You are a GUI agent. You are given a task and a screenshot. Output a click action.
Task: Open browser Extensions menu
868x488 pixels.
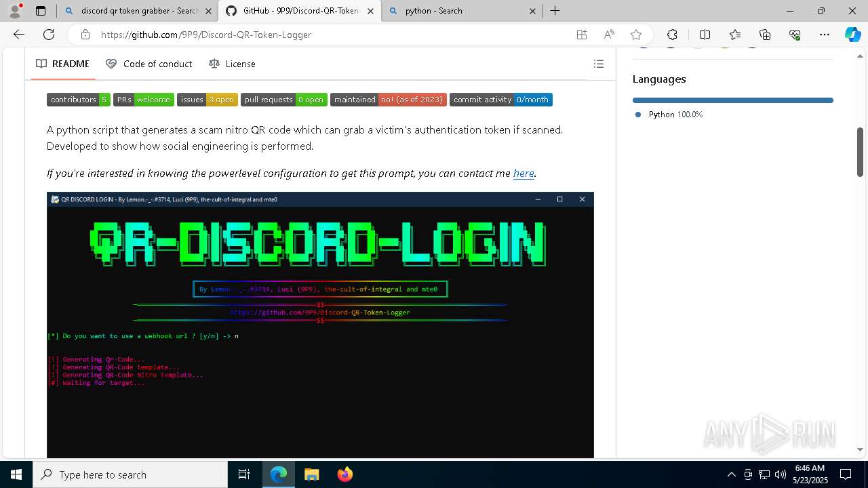click(672, 35)
